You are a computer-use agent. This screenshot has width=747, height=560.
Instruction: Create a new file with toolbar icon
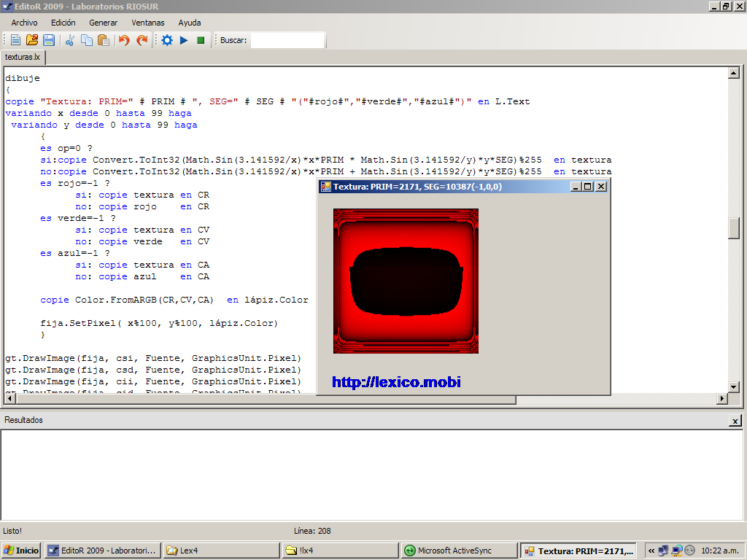pos(15,40)
